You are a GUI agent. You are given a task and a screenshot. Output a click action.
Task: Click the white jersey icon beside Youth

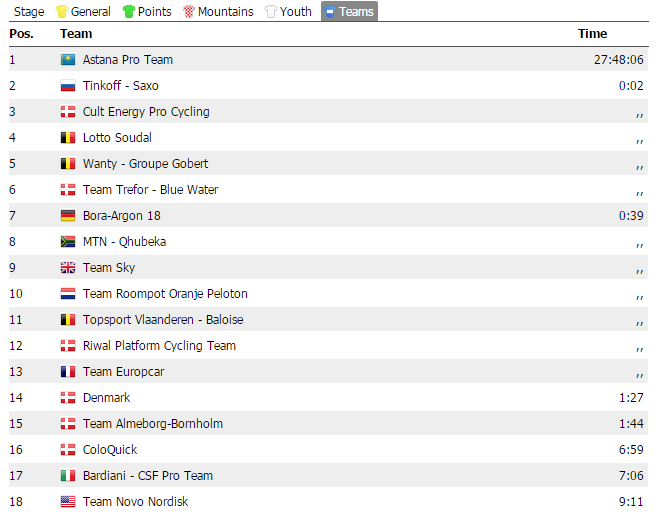click(271, 11)
